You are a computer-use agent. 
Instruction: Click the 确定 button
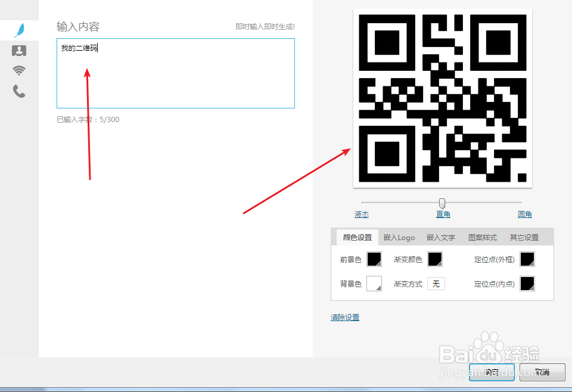pos(492,372)
